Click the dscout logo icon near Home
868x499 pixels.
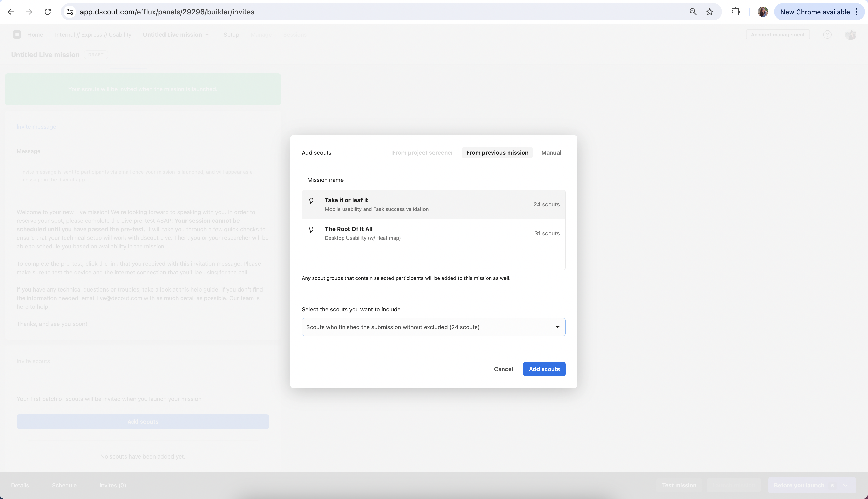tap(17, 35)
